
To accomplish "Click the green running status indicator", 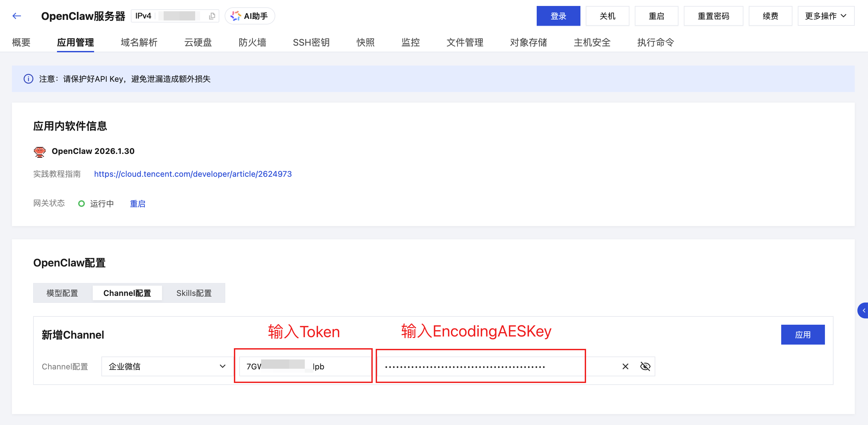I will point(81,204).
